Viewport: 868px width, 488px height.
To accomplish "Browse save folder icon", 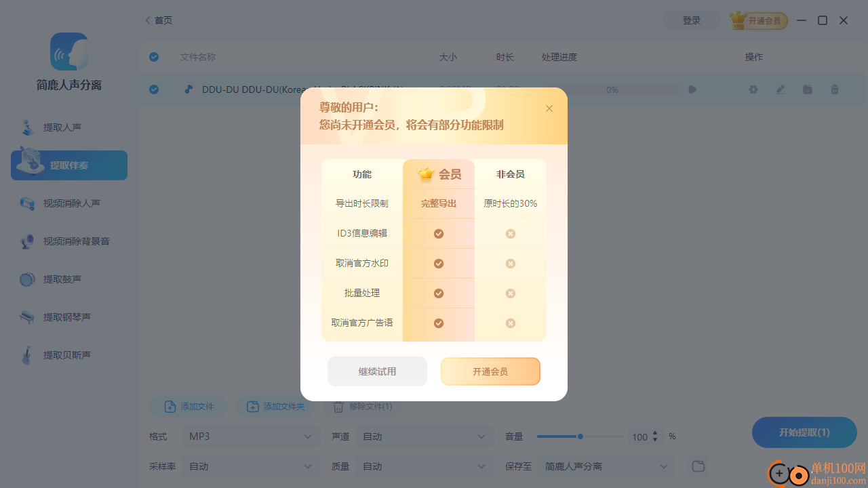I will coord(698,466).
